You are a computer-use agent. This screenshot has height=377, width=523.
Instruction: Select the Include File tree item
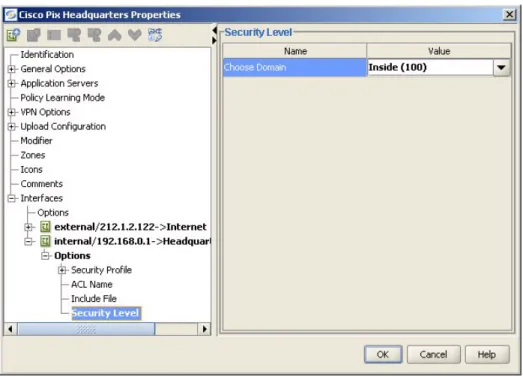pos(94,299)
